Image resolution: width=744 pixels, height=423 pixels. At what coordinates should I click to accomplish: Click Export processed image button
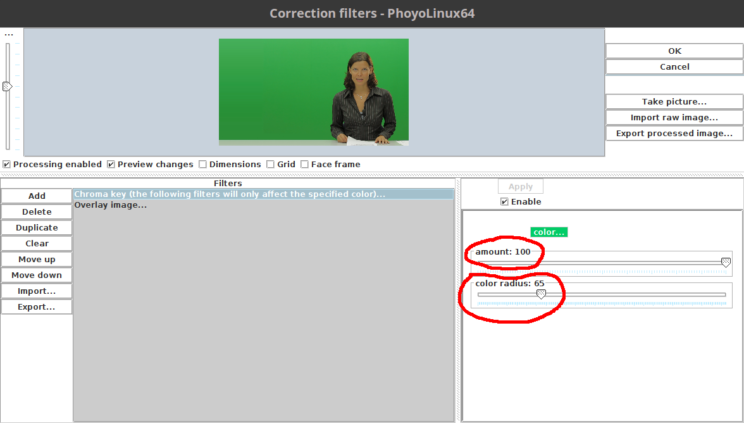pos(674,133)
